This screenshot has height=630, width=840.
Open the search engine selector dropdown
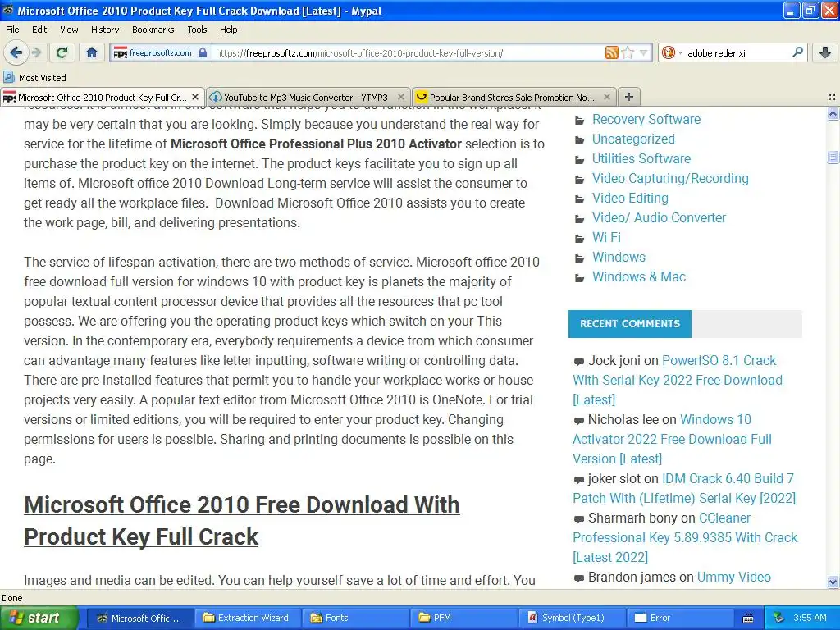(x=672, y=52)
